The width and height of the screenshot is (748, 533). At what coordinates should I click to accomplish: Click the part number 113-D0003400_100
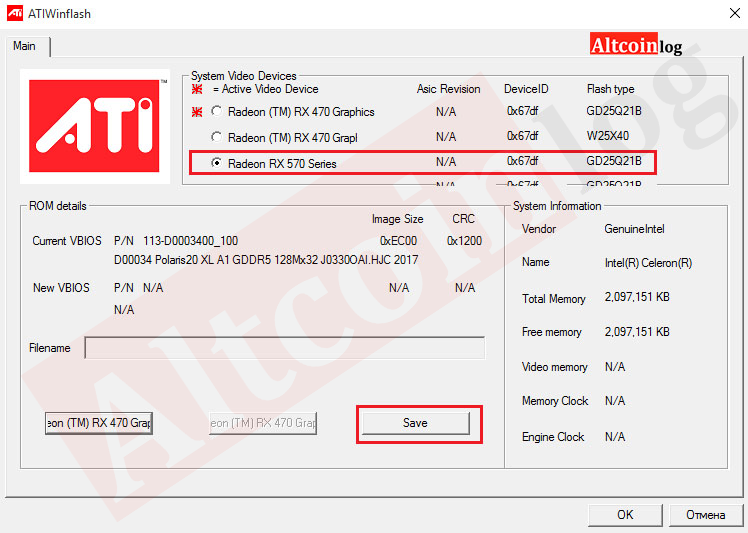[190, 241]
